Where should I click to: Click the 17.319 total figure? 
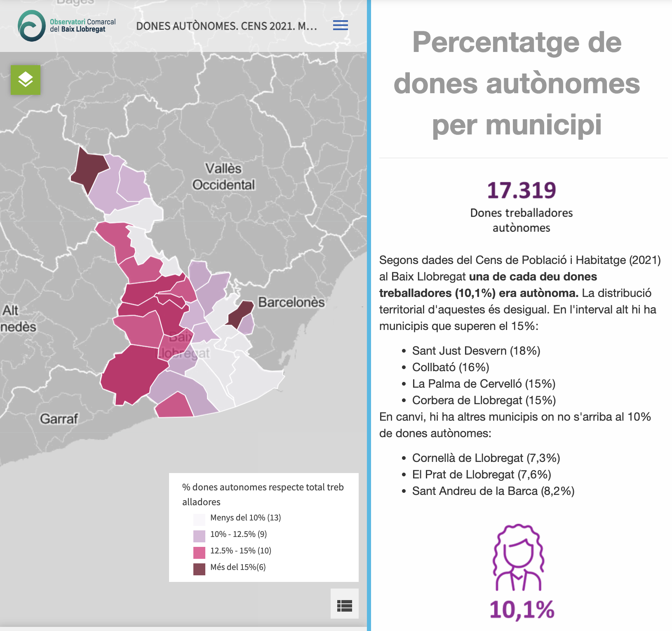point(521,190)
